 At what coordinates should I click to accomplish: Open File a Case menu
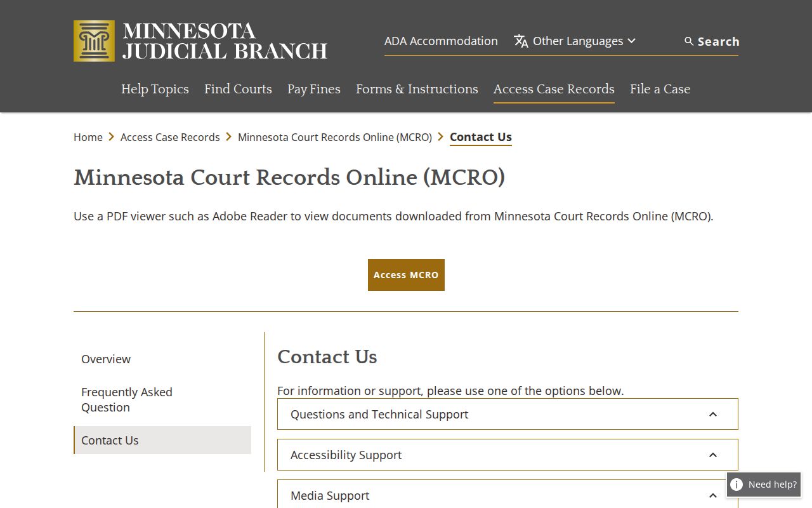coord(660,89)
